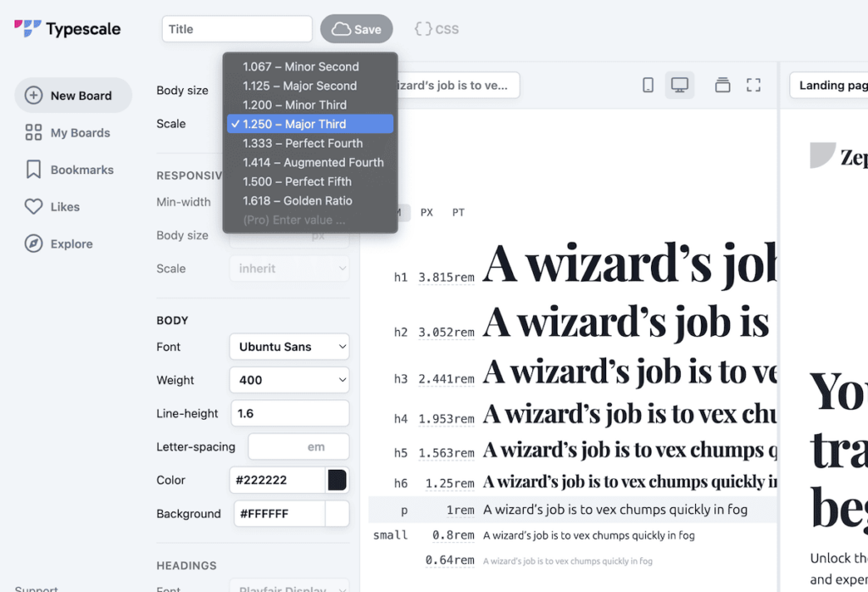Viewport: 868px width, 592px height.
Task: Switch units to PT
Action: [458, 213]
